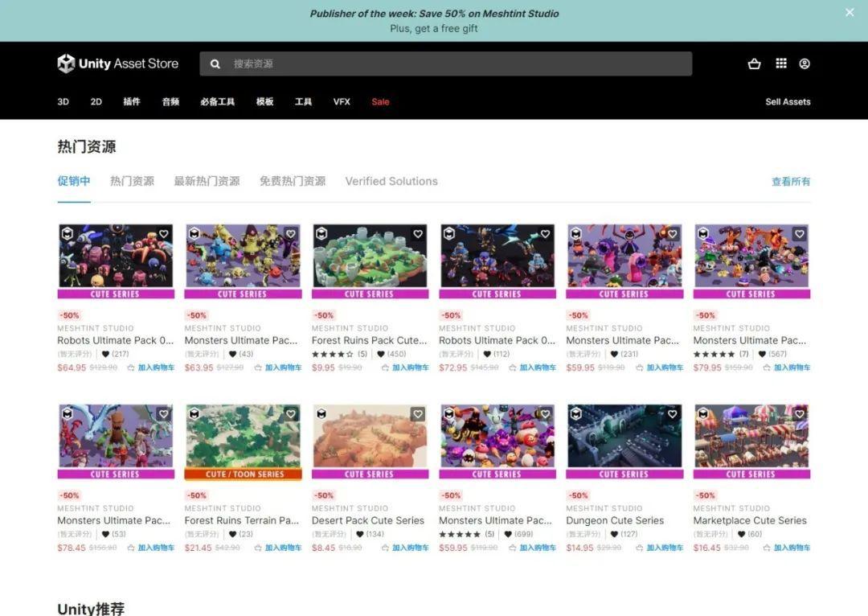Image resolution: width=868 pixels, height=616 pixels.
Task: Add $63.95 Monsters pack via 加入购物车
Action: coord(284,368)
